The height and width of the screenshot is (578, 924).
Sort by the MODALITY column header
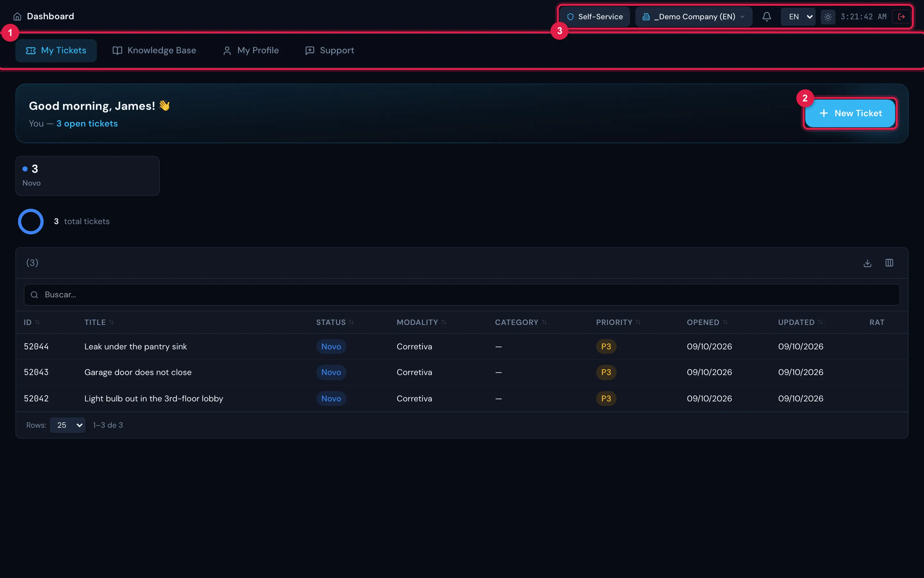point(421,322)
